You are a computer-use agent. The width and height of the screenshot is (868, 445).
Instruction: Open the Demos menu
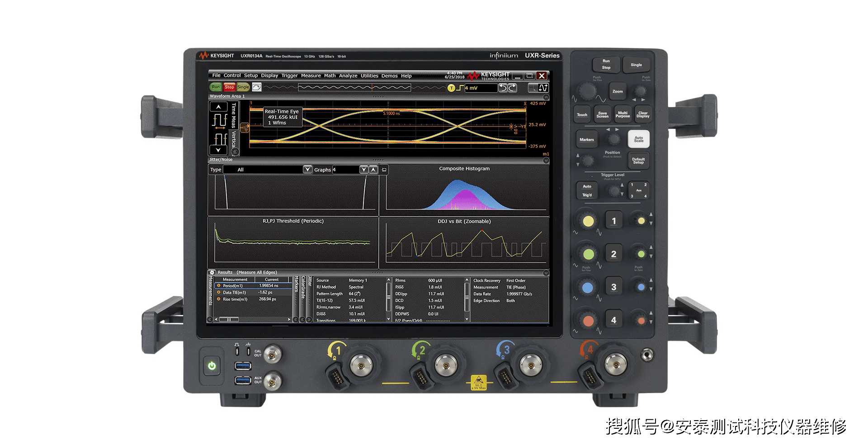click(x=389, y=76)
